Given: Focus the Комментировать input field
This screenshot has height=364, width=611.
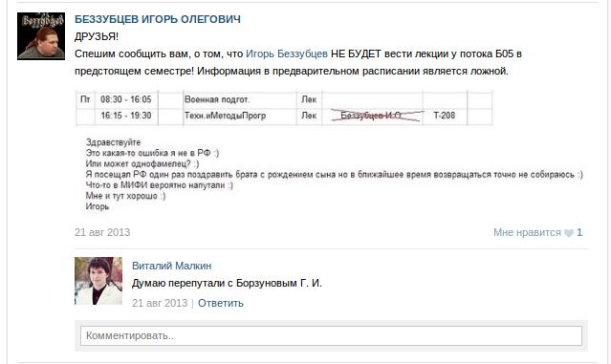Looking at the screenshot, I should tap(331, 335).
